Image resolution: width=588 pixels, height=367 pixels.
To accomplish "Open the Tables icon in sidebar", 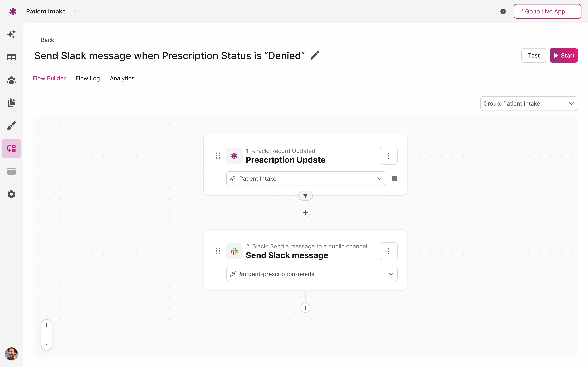I will click(11, 57).
